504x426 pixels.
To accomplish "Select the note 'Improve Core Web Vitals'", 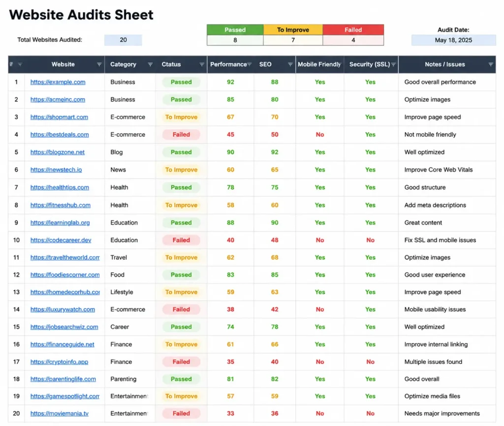I will click(439, 170).
